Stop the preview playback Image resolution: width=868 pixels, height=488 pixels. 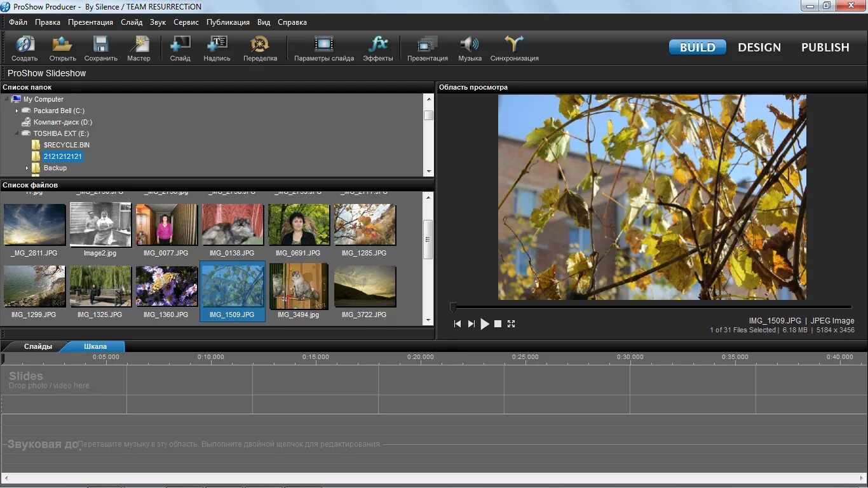pos(498,324)
